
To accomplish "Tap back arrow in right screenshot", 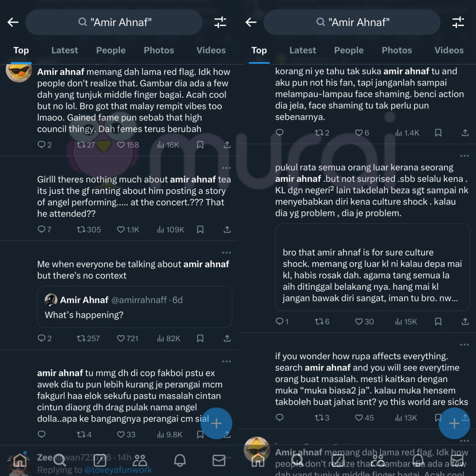I will (251, 22).
